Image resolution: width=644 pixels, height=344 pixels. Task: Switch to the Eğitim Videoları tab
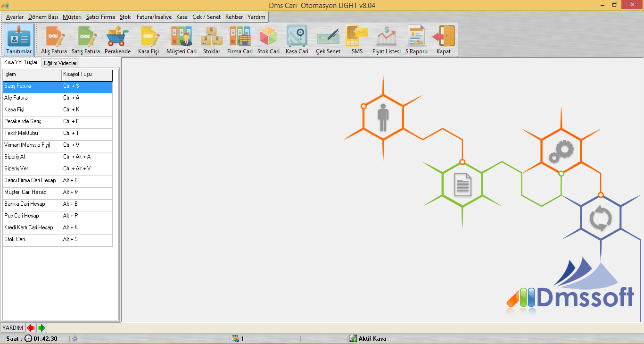[61, 63]
